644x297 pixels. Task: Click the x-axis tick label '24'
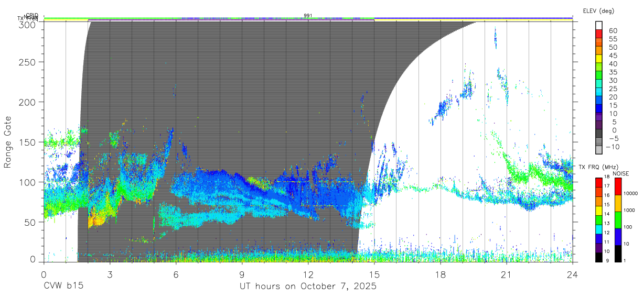point(572,274)
